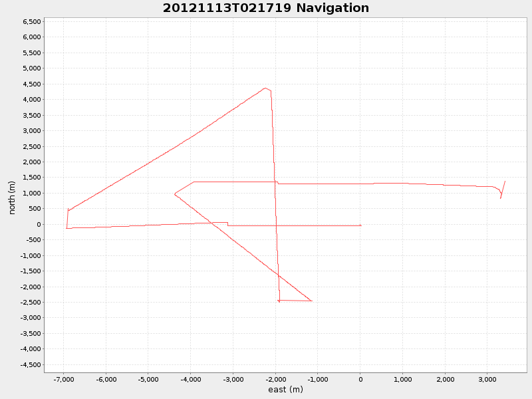Click the "-4,500" tick label on north axis
Screen dimensions: 532x399
pyautogui.click(x=30, y=364)
